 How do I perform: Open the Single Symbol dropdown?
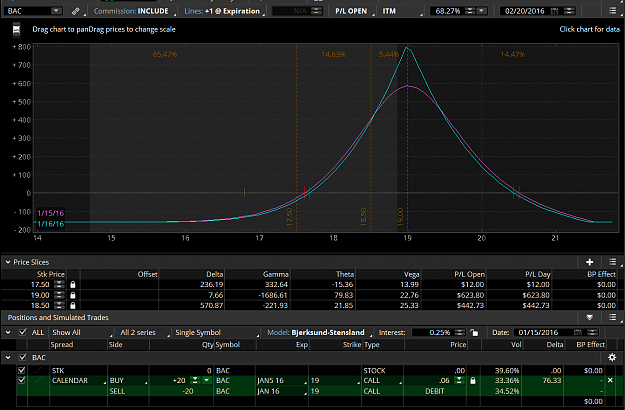point(216,332)
